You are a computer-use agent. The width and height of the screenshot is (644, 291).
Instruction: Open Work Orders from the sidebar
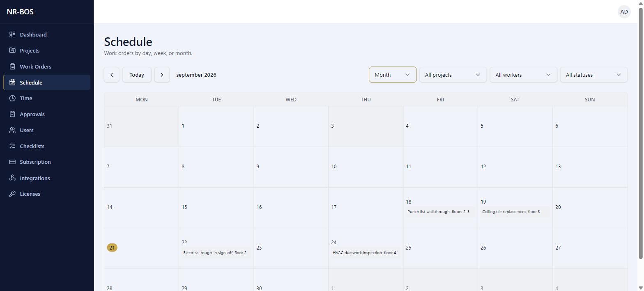point(47,66)
